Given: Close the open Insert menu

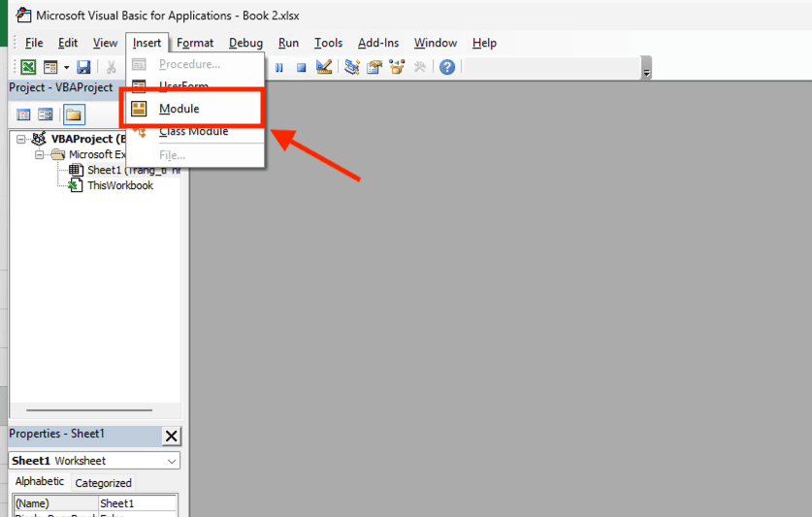Looking at the screenshot, I should click(147, 43).
